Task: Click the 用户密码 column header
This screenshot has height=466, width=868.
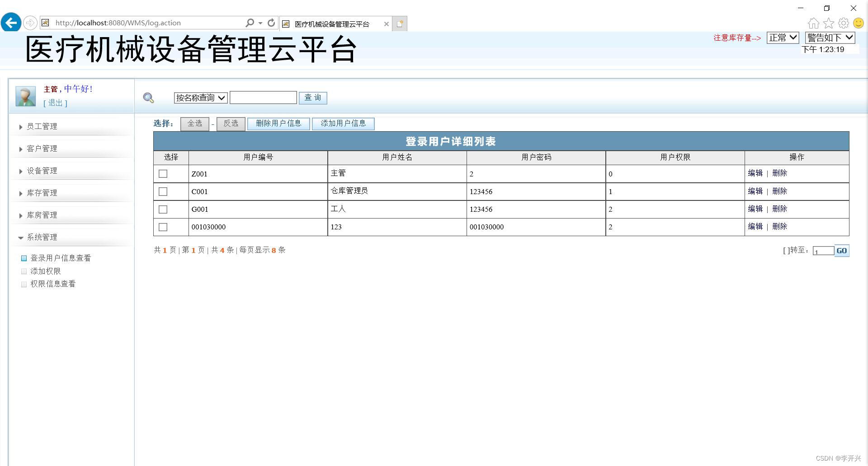Action: tap(536, 157)
